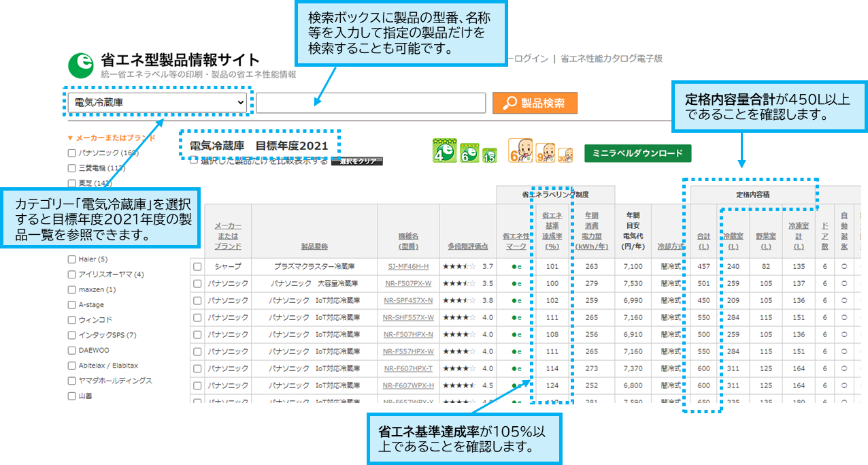Viewport: 868px width, 465px height.
Task: Check the Haier brand filter
Action: (71, 259)
